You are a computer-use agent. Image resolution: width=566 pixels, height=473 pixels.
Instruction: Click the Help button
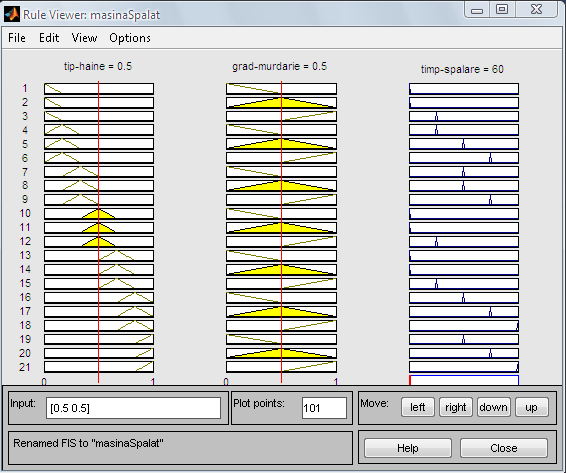click(408, 448)
